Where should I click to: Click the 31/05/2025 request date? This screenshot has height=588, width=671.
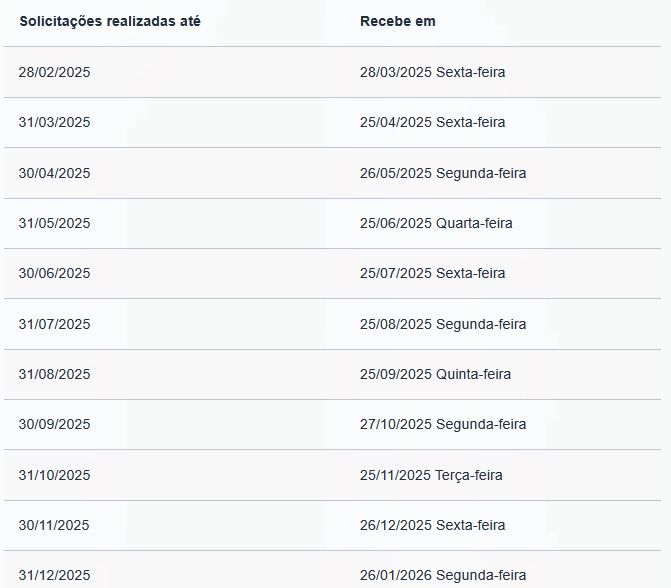[x=54, y=223]
